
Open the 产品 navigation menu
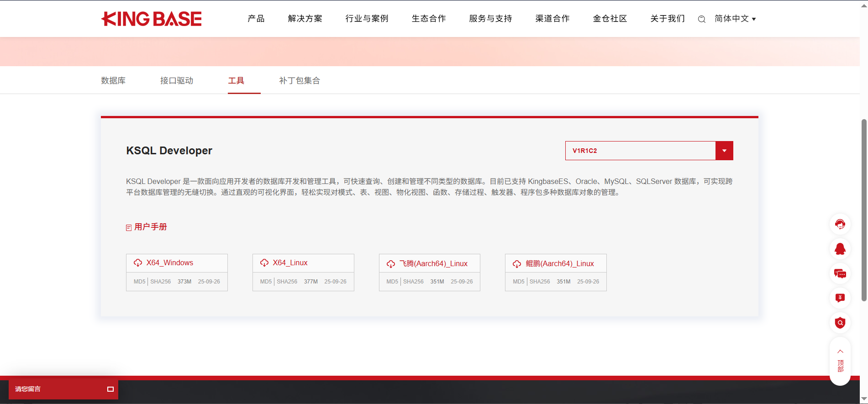pyautogui.click(x=256, y=19)
